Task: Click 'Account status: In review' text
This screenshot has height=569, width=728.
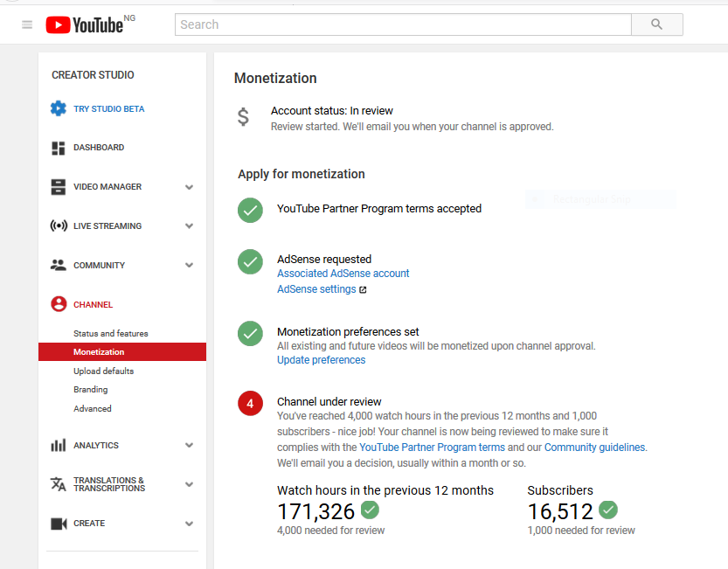Action: [x=332, y=111]
